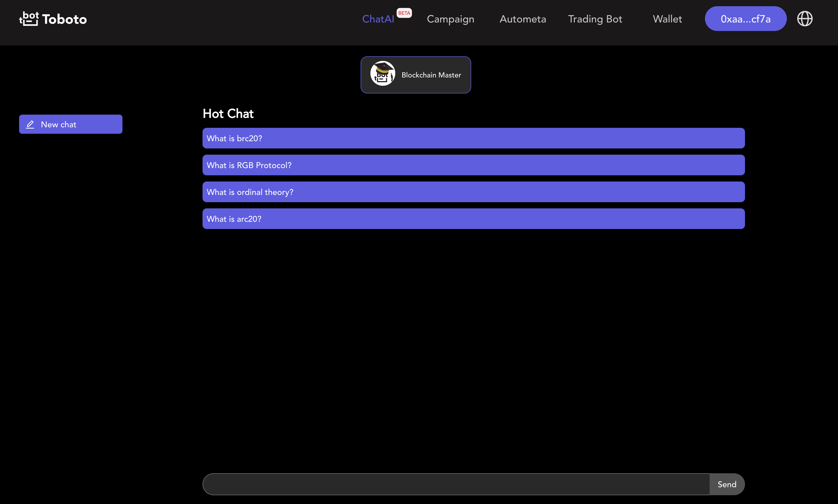Focus the chat message input field

pos(455,484)
